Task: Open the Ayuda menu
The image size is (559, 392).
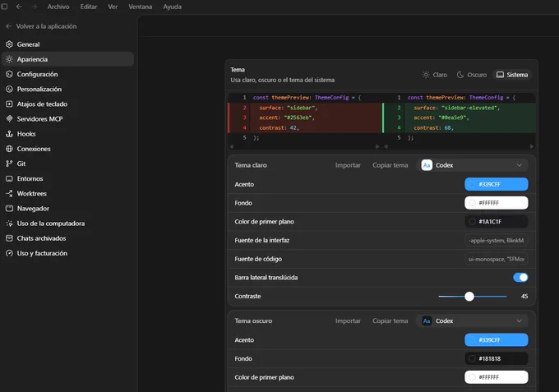Action: pyautogui.click(x=172, y=7)
